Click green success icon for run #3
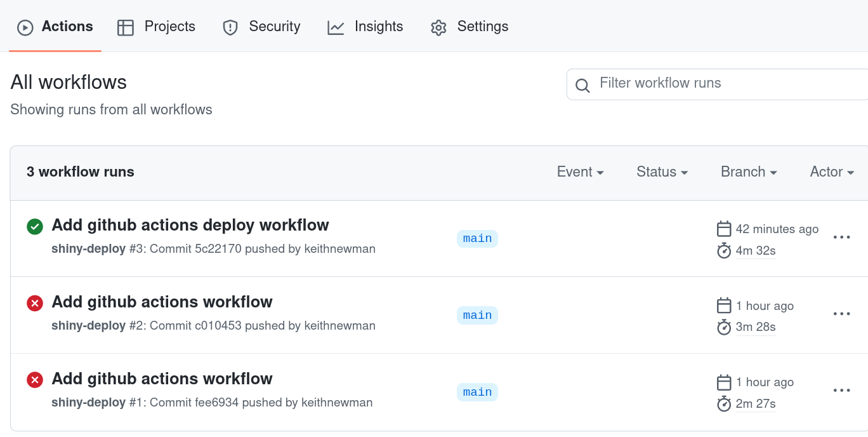 [x=35, y=226]
